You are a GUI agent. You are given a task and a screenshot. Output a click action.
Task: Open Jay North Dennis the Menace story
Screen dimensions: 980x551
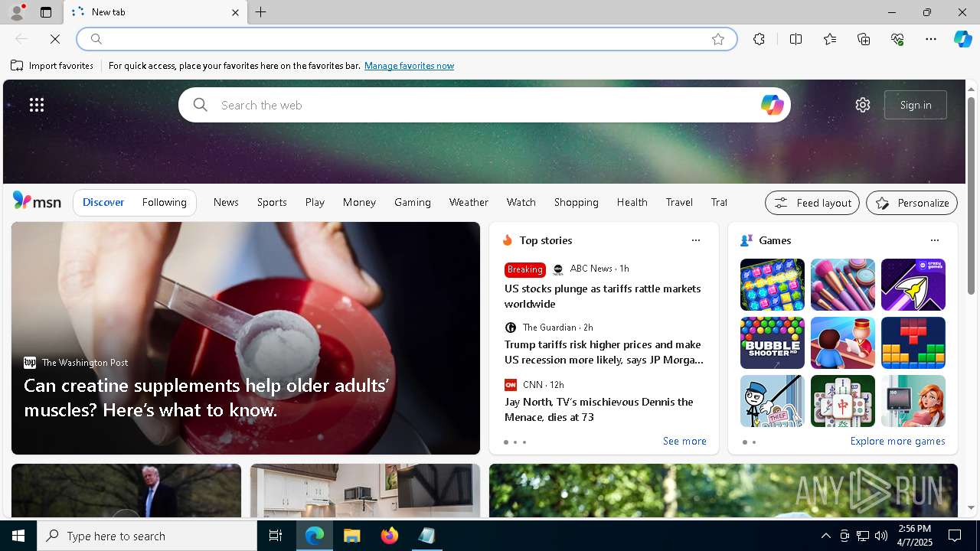599,409
